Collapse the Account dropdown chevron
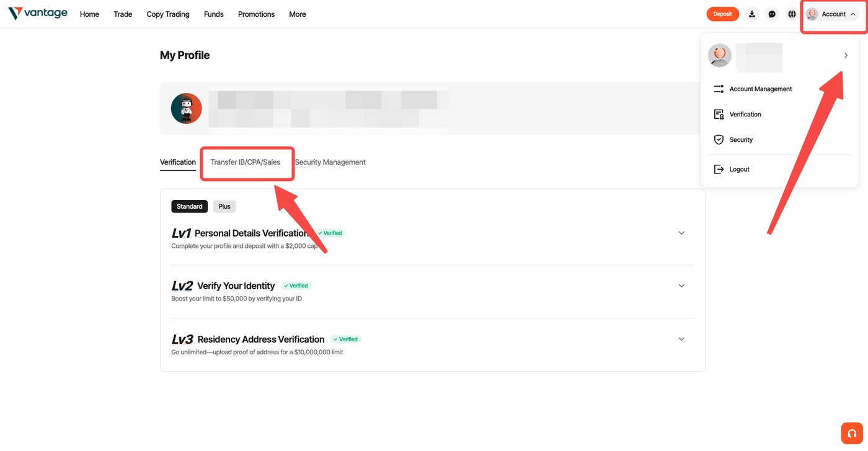 coord(853,14)
